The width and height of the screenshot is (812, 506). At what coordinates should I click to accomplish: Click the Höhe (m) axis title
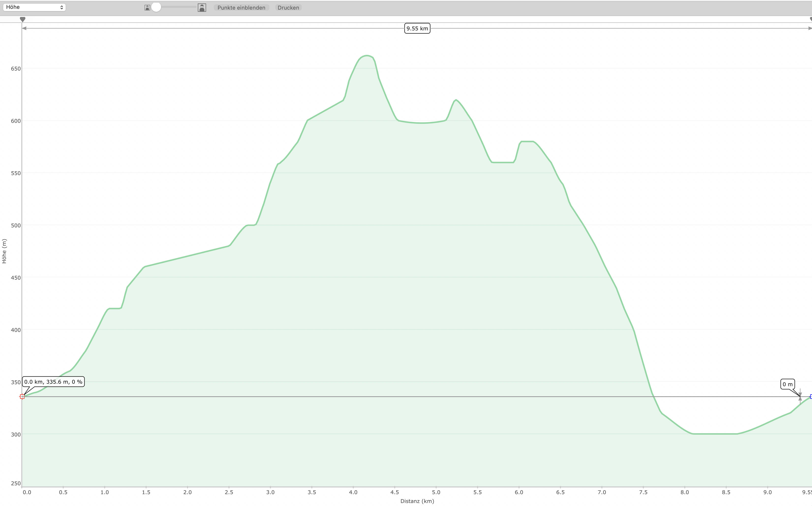click(4, 251)
